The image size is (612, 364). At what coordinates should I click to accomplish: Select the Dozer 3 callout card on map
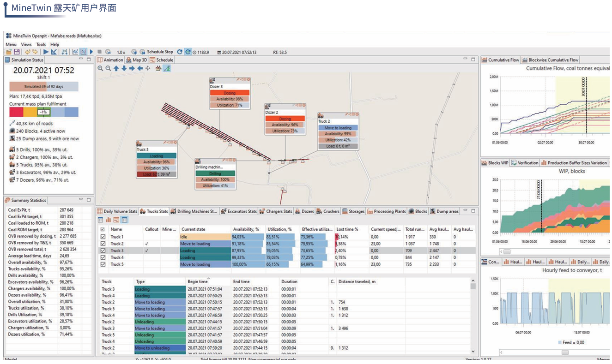pos(230,93)
